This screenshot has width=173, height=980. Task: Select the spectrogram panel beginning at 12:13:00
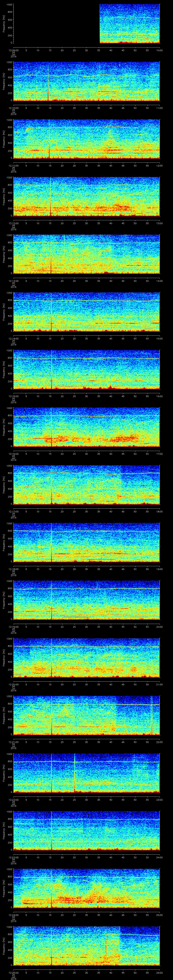(86, 254)
